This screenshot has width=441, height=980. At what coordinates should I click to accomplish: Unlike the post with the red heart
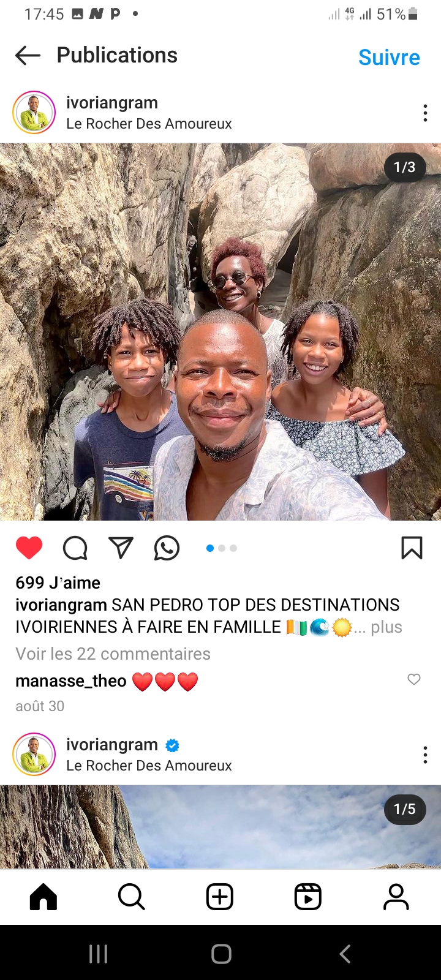(x=29, y=548)
